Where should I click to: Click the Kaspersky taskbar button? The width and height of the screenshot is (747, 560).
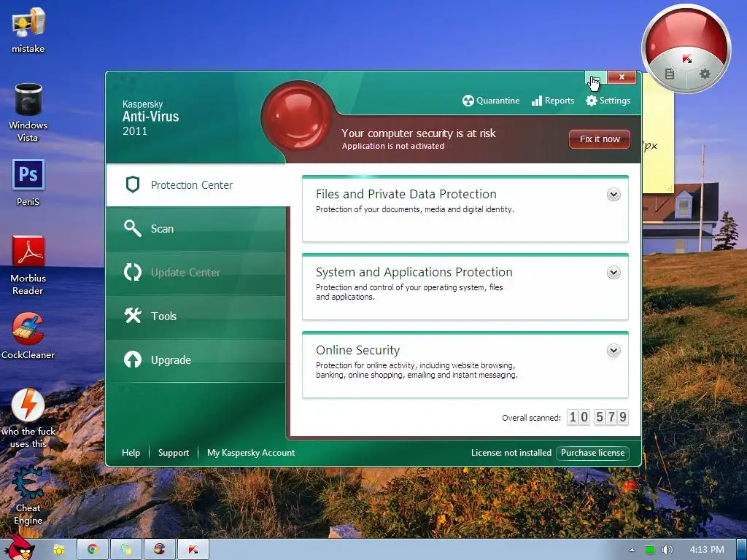pyautogui.click(x=193, y=550)
